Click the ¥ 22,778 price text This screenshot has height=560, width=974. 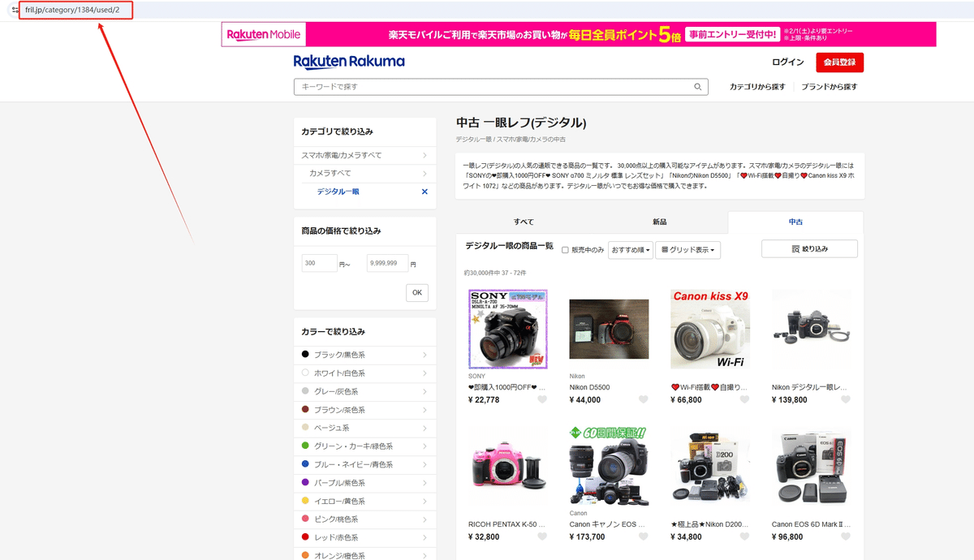coord(484,399)
